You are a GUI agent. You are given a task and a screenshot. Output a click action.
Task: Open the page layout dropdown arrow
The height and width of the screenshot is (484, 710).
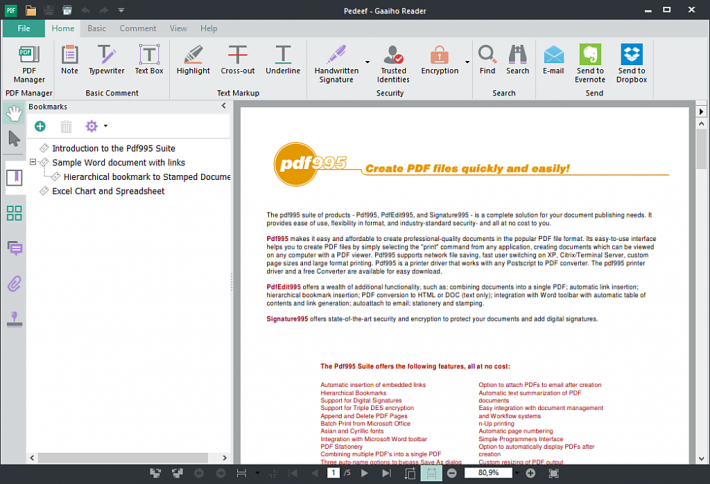coord(257,473)
